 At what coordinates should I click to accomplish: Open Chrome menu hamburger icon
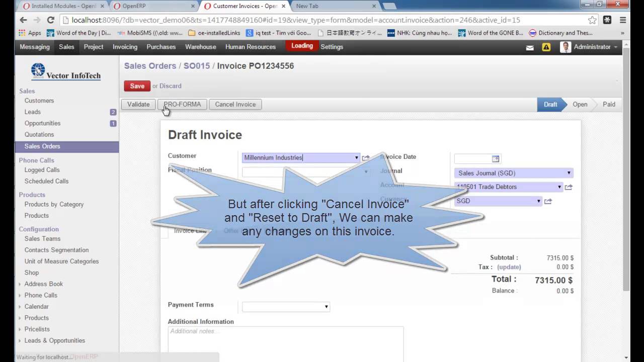(x=623, y=20)
